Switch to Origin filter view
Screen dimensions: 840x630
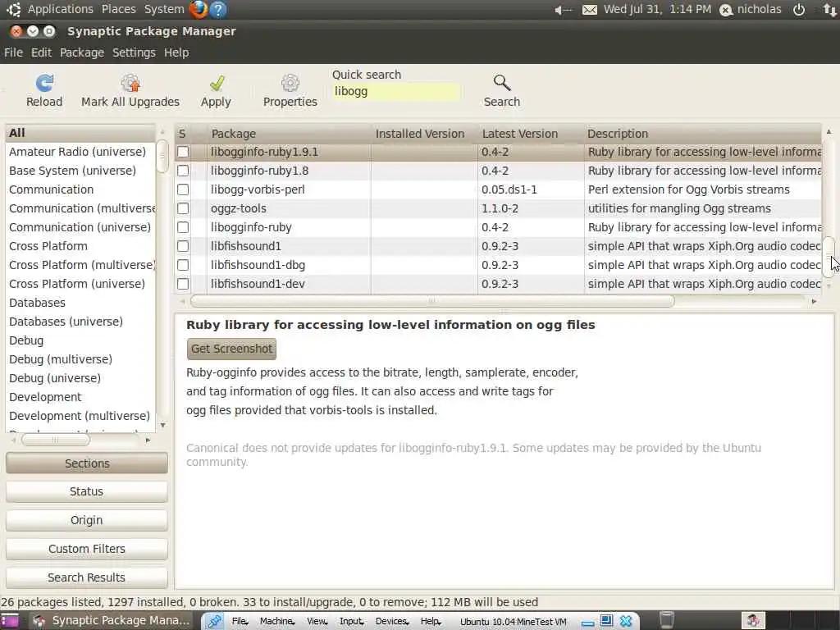point(87,520)
